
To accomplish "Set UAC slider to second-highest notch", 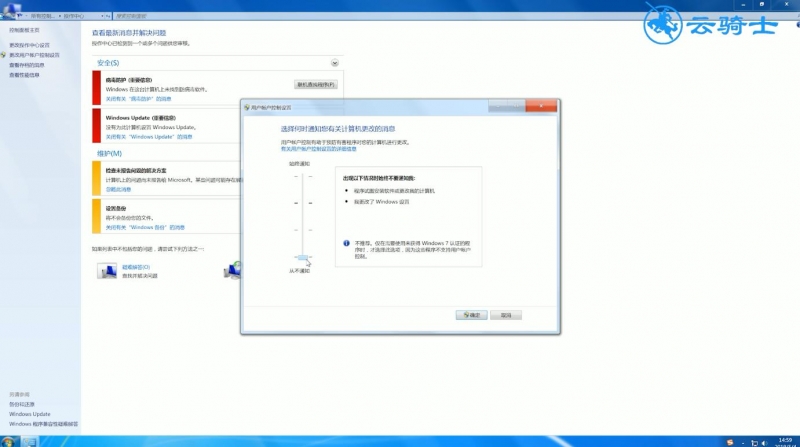I will 303,203.
